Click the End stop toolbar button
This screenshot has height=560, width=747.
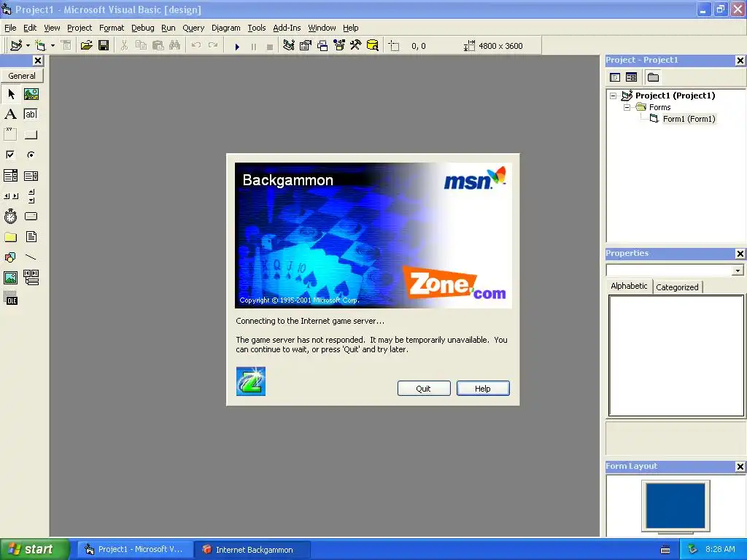(270, 47)
